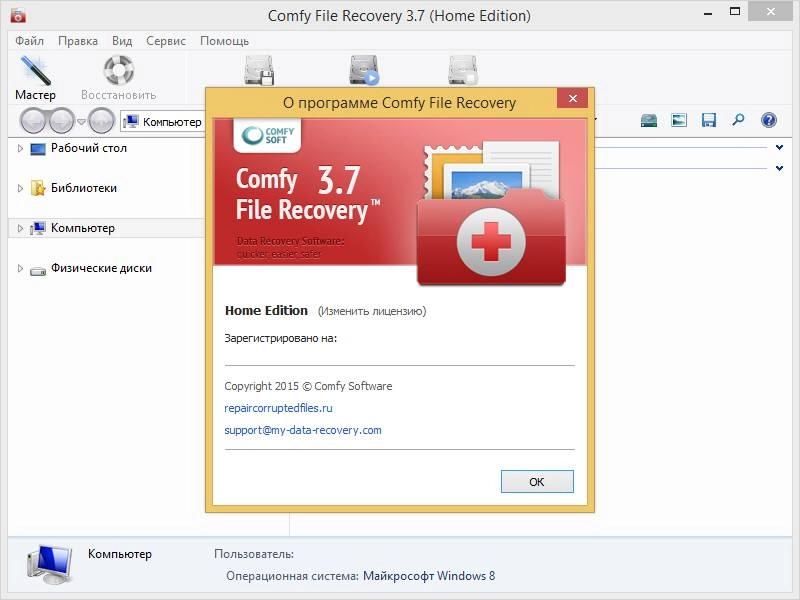This screenshot has width=800, height=600.
Task: Go up one level in navigation
Action: pyautogui.click(x=102, y=121)
